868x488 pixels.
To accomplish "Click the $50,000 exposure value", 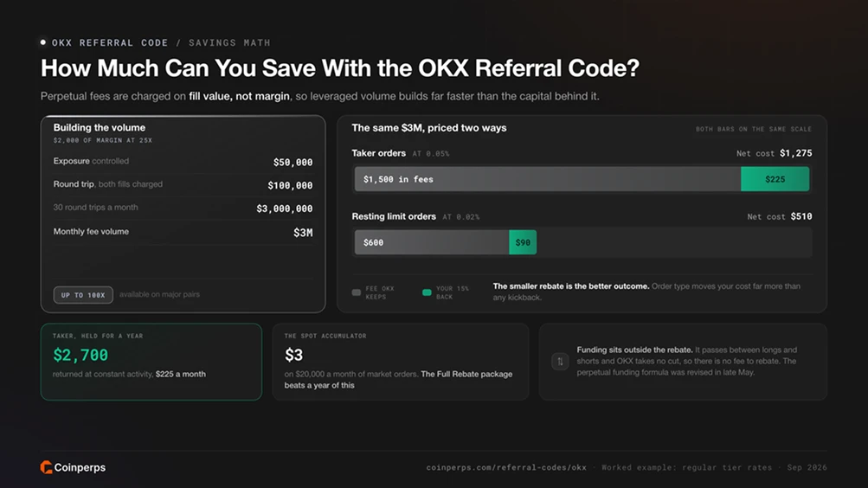I will pos(293,162).
